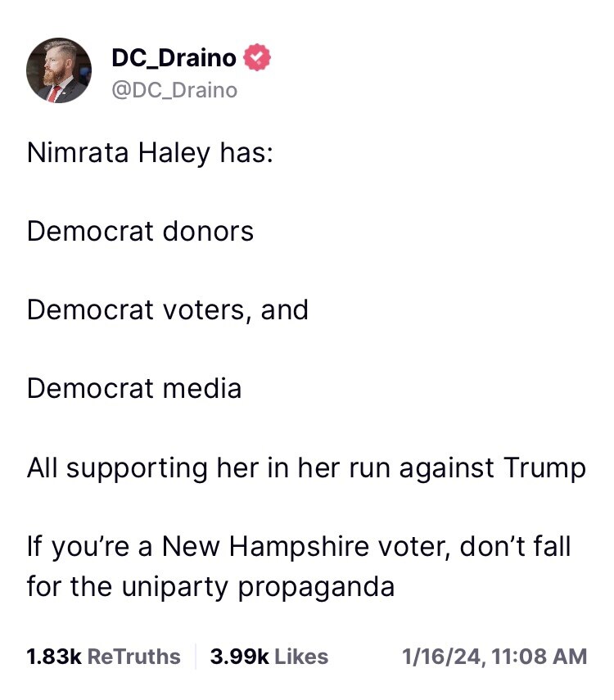This screenshot has width=614, height=700.
Task: Click the DC_Draino display name
Action: coord(174,58)
